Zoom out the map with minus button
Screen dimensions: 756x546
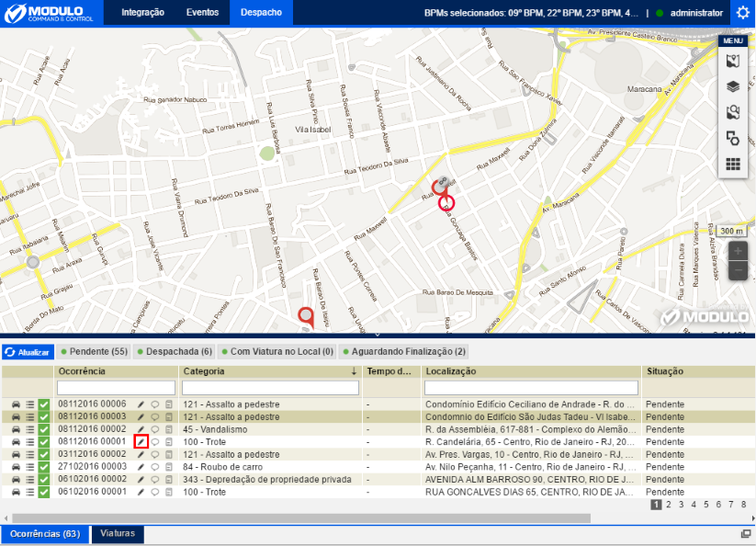[x=738, y=270]
